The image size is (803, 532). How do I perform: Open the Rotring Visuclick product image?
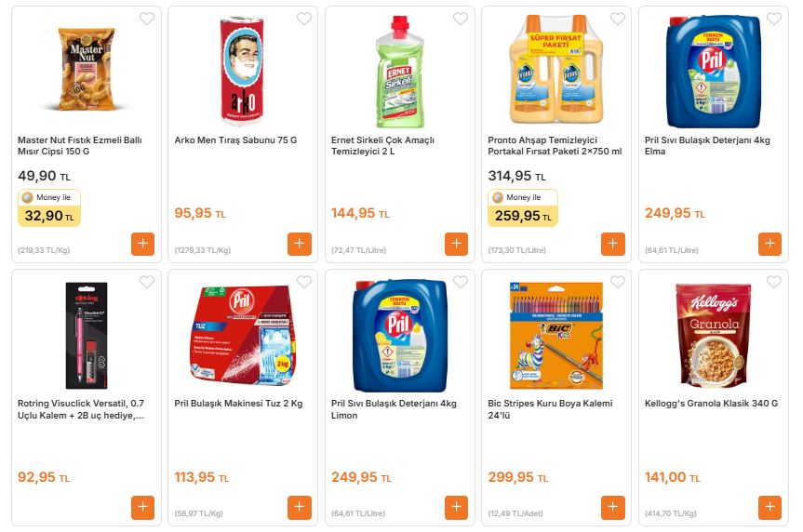tap(87, 335)
